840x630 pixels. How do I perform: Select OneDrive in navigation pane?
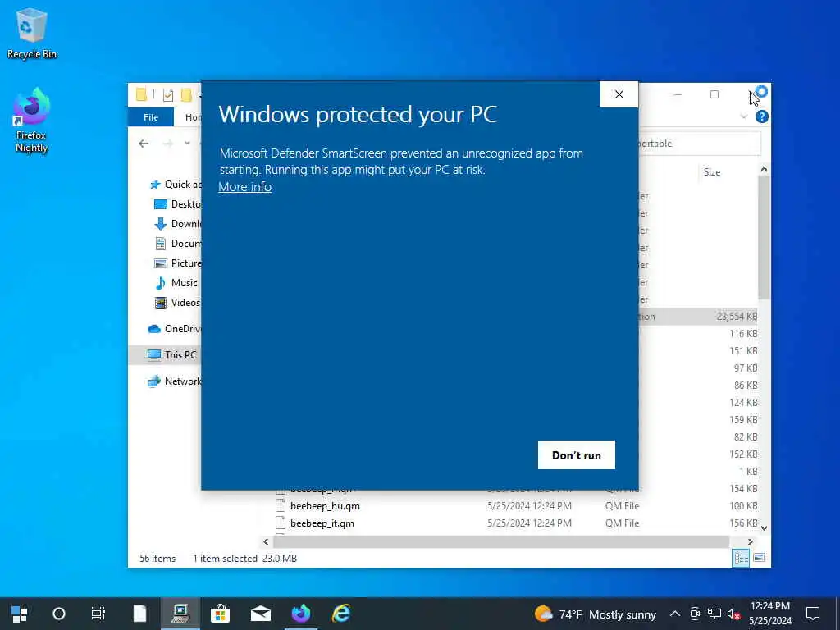click(174, 329)
